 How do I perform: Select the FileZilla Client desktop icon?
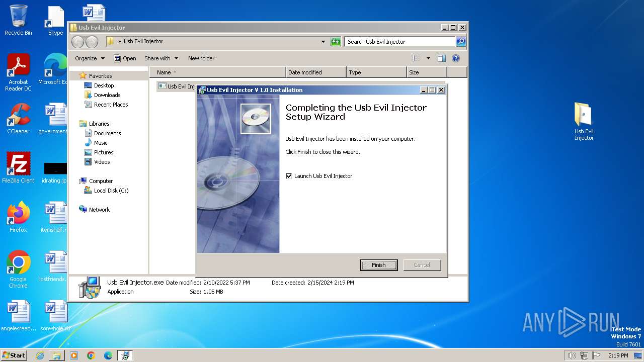[x=18, y=168]
